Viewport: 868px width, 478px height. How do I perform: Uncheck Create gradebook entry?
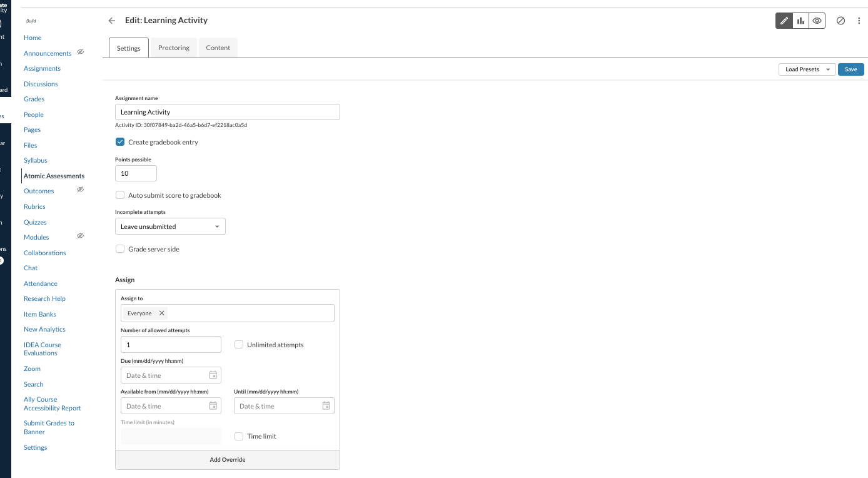[x=119, y=141]
